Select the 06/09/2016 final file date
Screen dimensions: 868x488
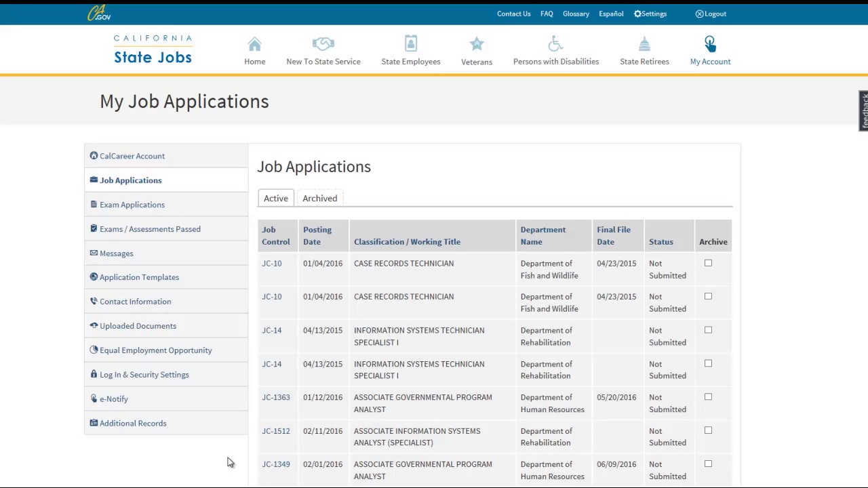[616, 464]
